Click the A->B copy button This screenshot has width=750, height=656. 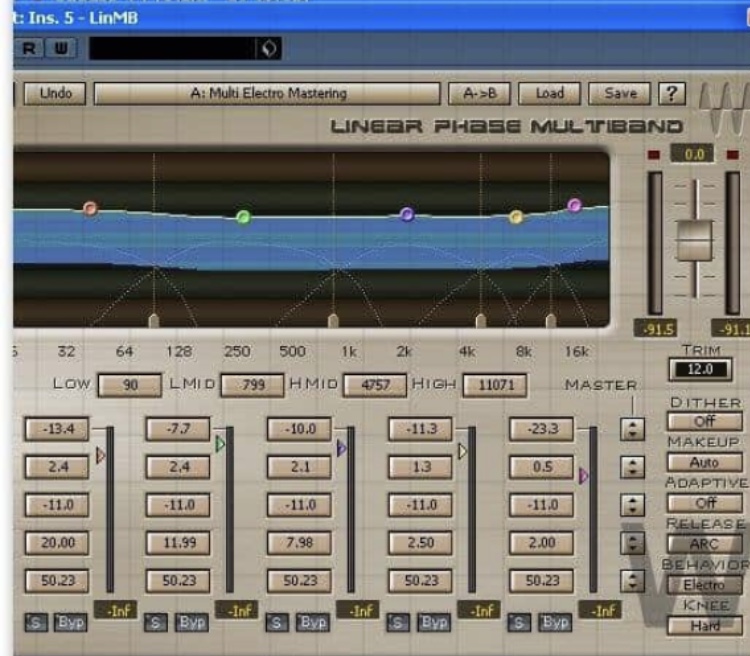(479, 93)
